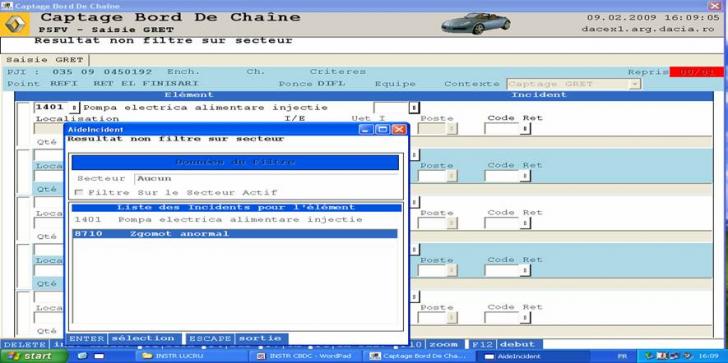Click the last row's Code Ret lookup button
728x363 pixels.
pos(525,318)
